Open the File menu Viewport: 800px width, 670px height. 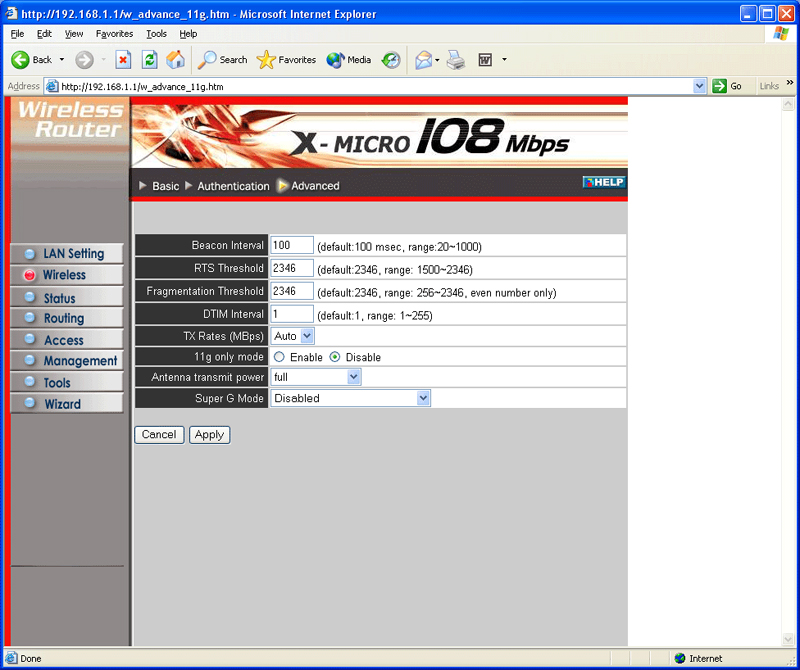17,34
